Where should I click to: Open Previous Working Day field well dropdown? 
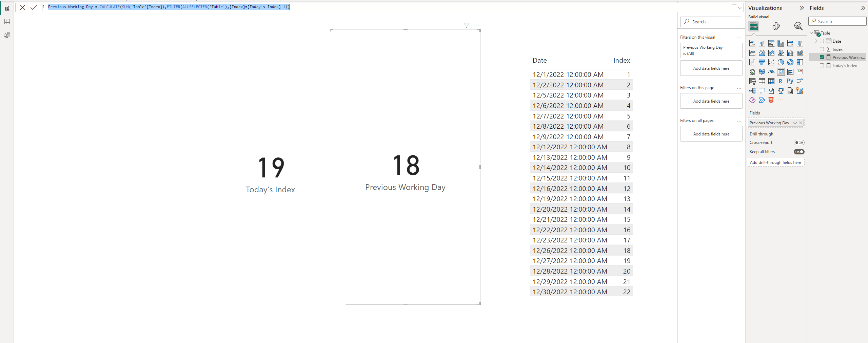point(795,123)
